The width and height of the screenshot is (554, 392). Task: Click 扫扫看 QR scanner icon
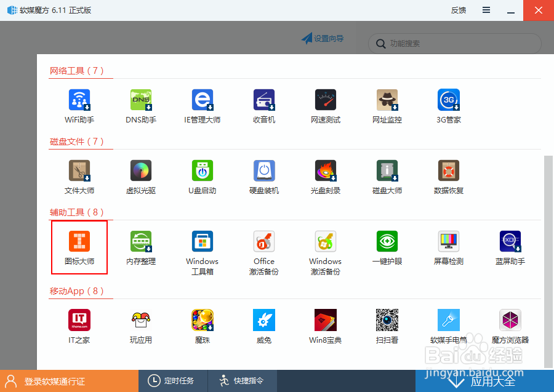[x=387, y=320]
